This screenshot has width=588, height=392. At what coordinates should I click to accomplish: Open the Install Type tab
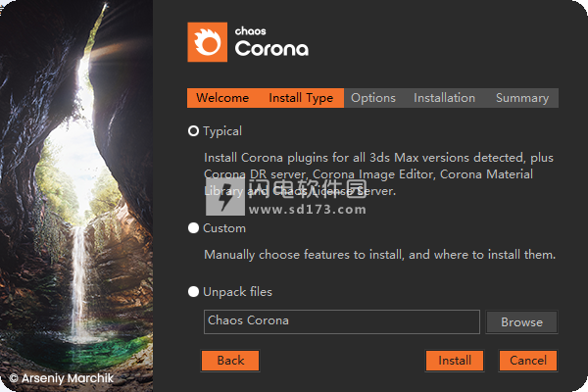[x=301, y=98]
